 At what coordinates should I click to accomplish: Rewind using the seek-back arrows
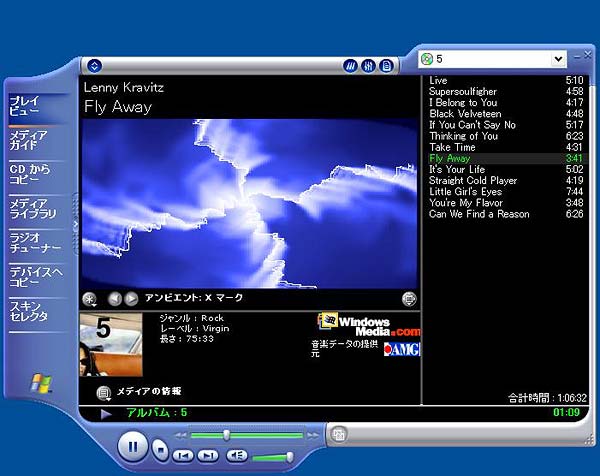coord(181,435)
